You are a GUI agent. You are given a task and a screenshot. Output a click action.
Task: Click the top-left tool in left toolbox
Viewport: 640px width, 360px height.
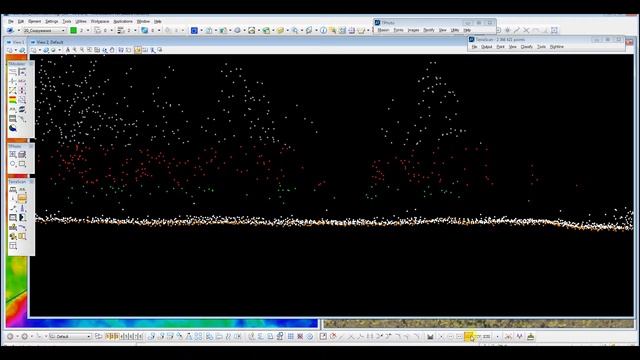point(13,72)
